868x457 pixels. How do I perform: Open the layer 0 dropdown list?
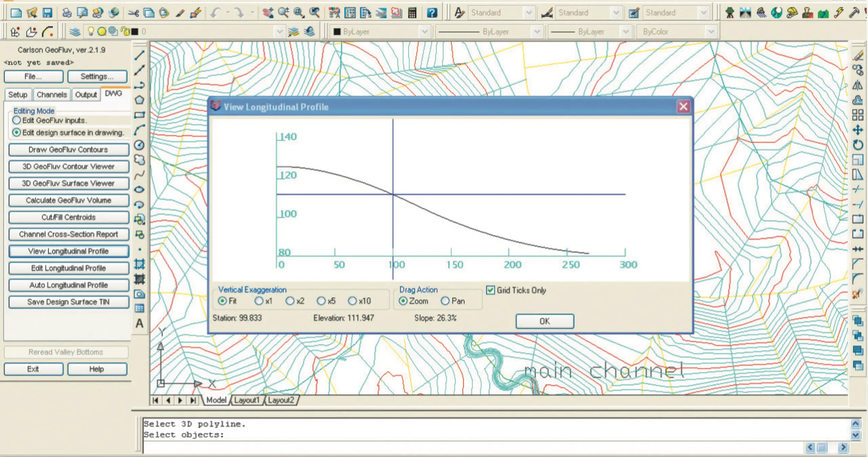point(280,32)
